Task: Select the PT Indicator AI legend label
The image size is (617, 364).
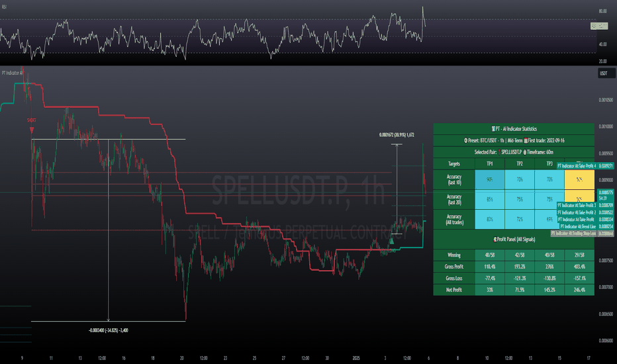Action: tap(12, 73)
